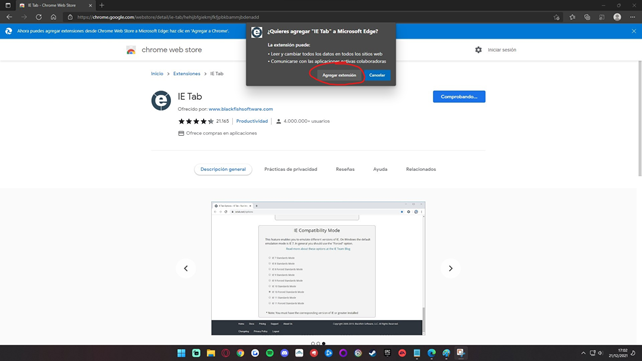
Task: Click the blue Comprobando button
Action: point(459,97)
